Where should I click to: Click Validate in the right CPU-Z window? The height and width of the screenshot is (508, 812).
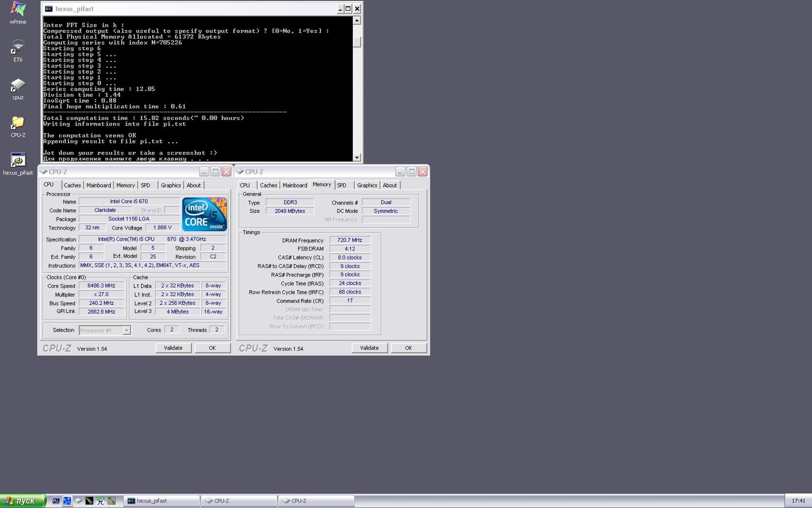coord(369,348)
